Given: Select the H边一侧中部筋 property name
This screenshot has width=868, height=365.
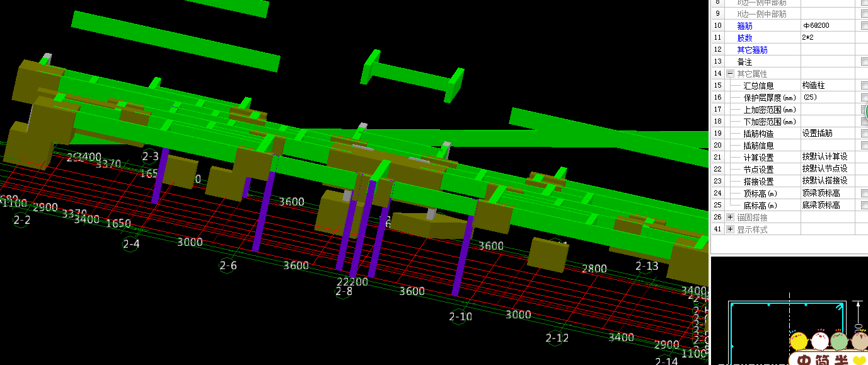Looking at the screenshot, I should (761, 14).
